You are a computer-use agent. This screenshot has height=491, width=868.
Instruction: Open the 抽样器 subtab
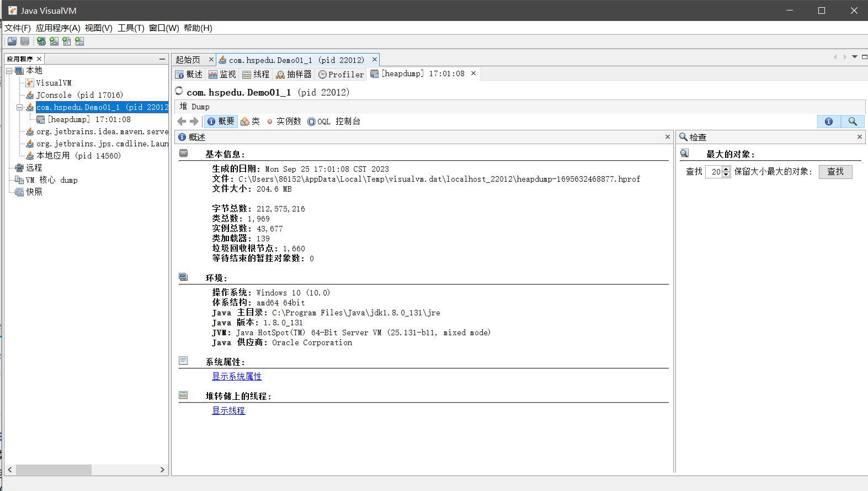tap(294, 74)
